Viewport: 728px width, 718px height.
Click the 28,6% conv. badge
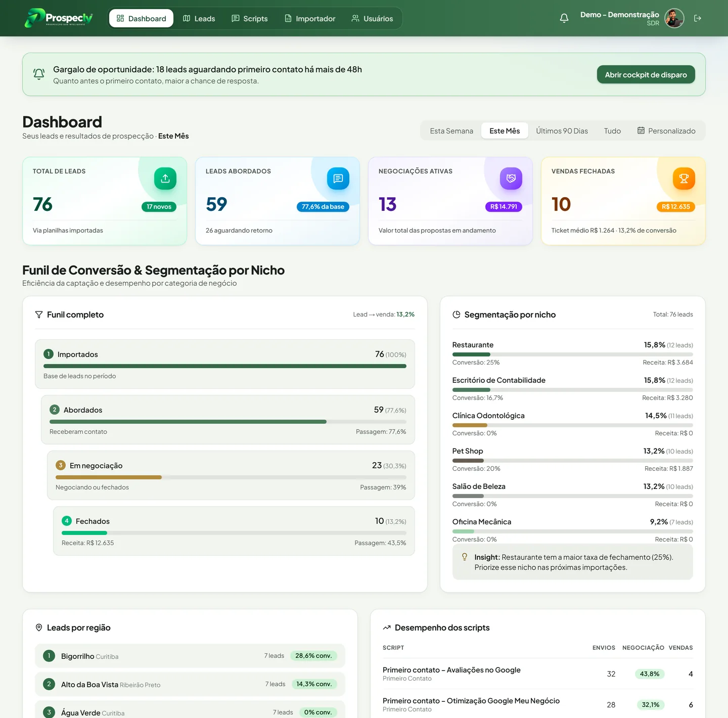(x=313, y=656)
